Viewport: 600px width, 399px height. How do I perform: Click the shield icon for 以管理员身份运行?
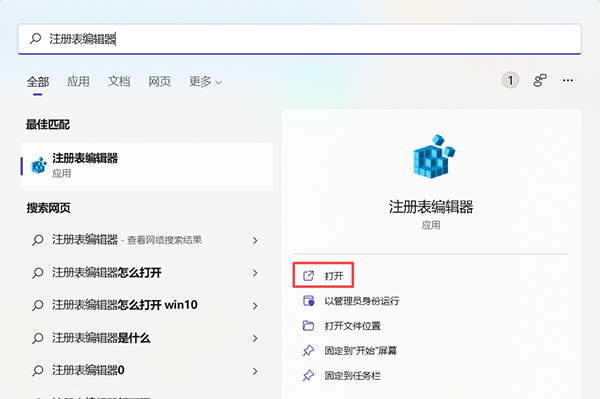[x=308, y=301]
